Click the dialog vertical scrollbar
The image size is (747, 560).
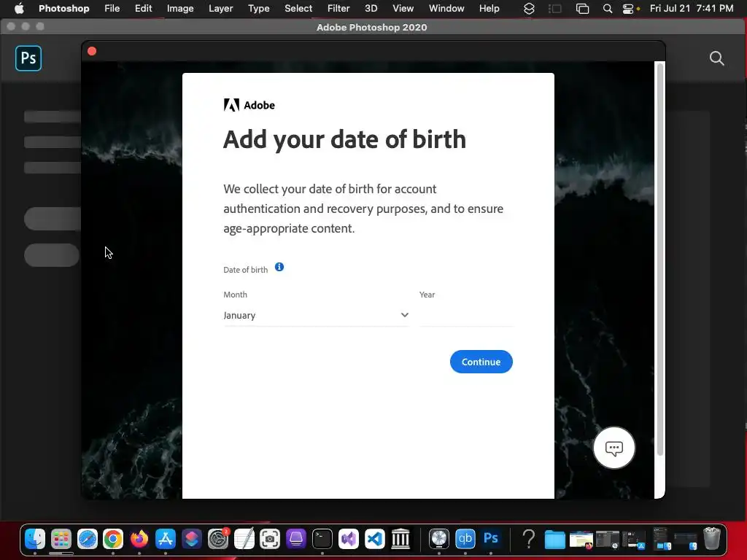click(x=659, y=260)
